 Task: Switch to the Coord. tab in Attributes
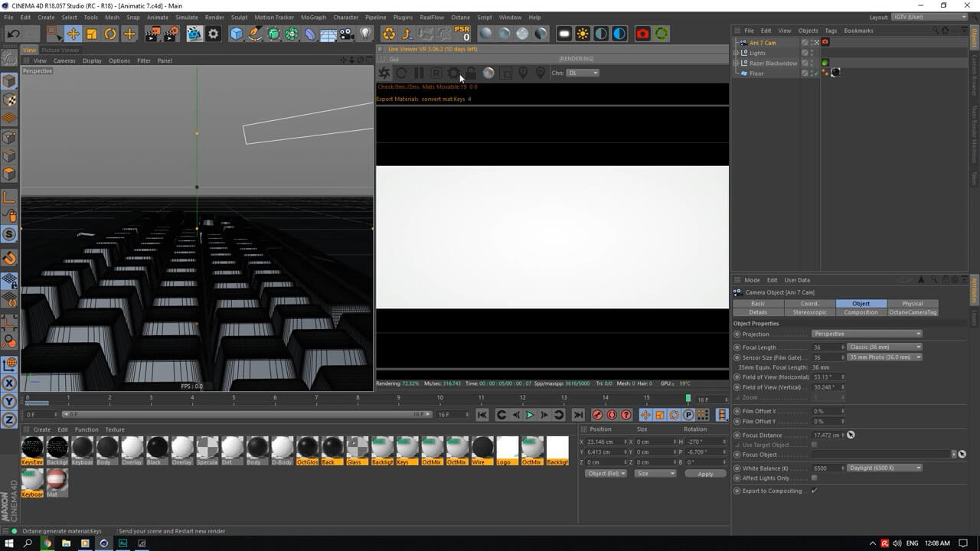tap(809, 304)
